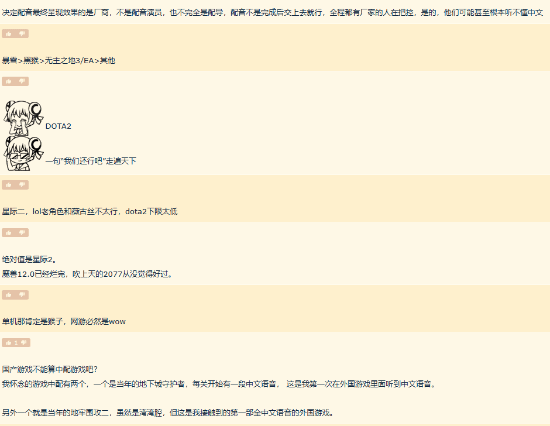This screenshot has height=426, width=550.
Task: Click the line '绝对值是星际2。'
Action: pos(29,259)
